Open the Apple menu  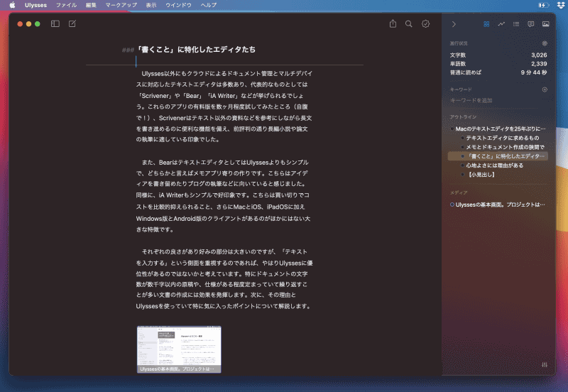(x=12, y=5)
